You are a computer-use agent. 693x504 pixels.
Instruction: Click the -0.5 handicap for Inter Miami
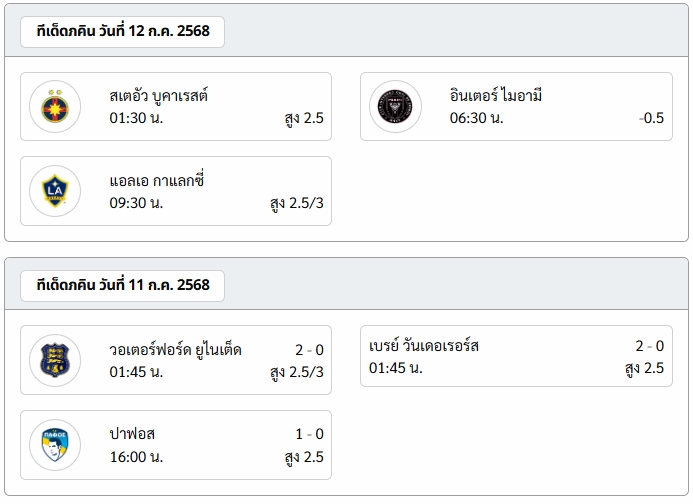tap(651, 118)
